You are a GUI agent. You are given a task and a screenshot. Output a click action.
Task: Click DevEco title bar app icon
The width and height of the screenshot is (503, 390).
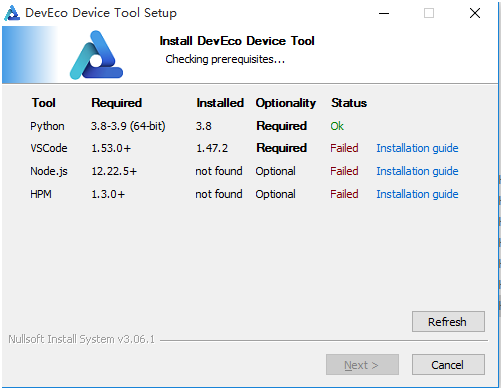click(x=12, y=13)
